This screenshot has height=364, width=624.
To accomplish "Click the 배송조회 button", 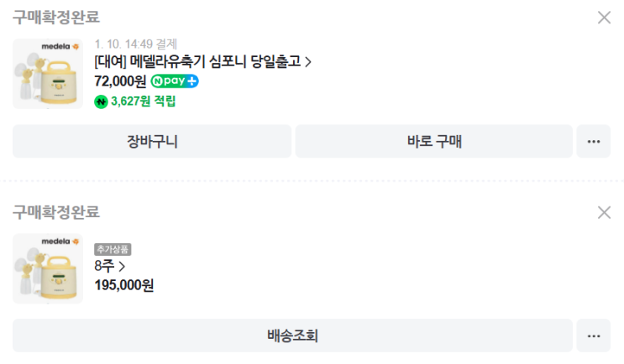I will [x=292, y=336].
